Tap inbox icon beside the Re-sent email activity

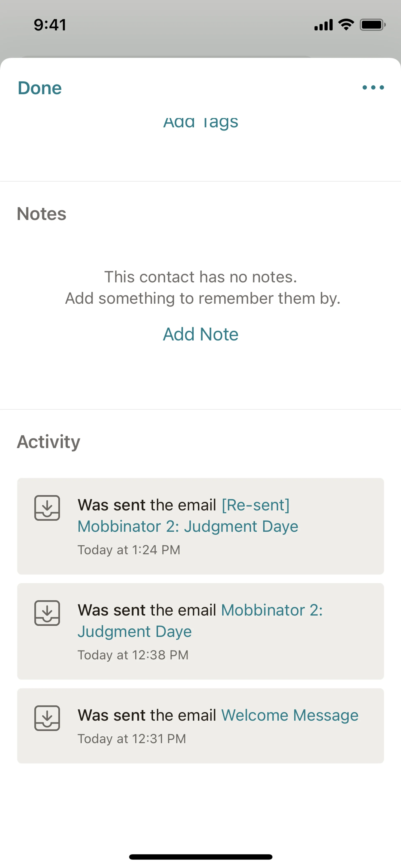(x=47, y=508)
